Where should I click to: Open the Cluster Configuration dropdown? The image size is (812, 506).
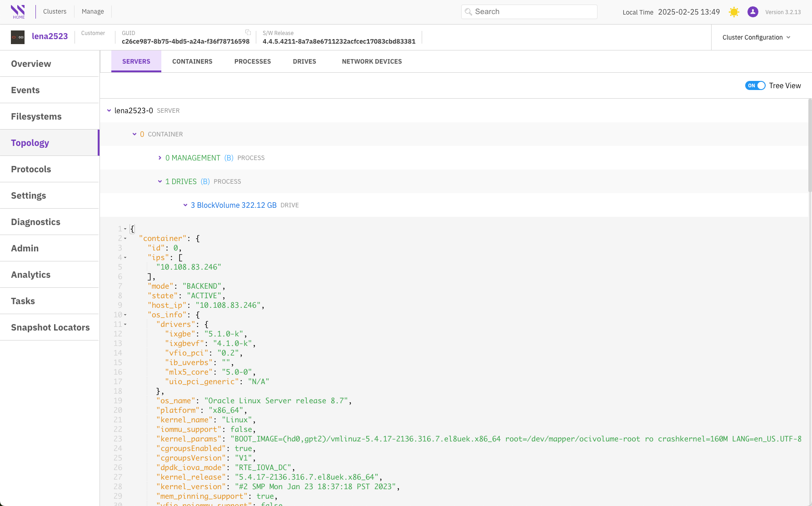pos(756,37)
